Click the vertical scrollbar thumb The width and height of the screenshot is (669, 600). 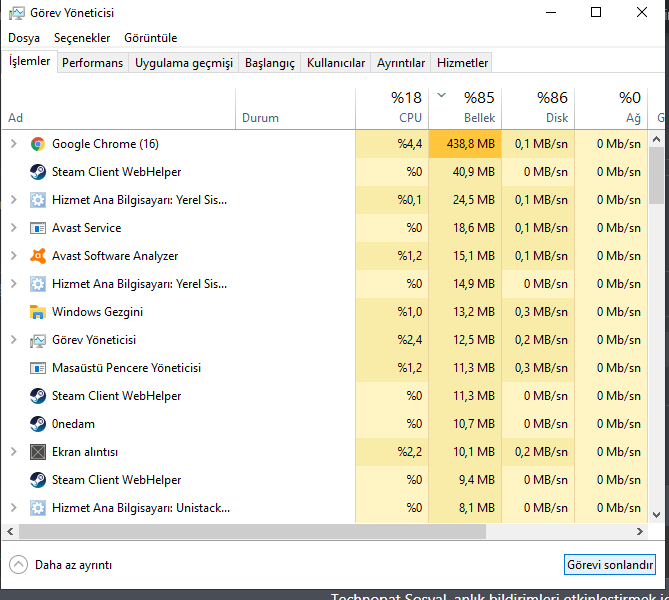[657, 175]
